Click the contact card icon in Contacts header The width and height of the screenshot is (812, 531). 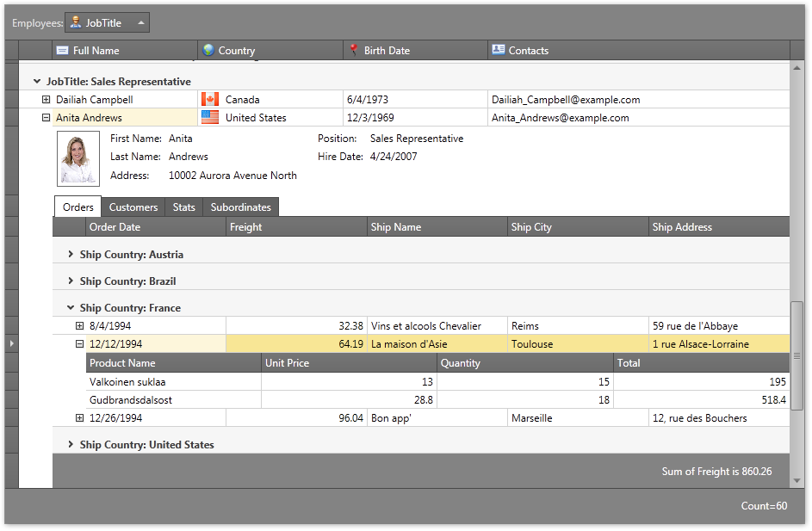point(498,51)
